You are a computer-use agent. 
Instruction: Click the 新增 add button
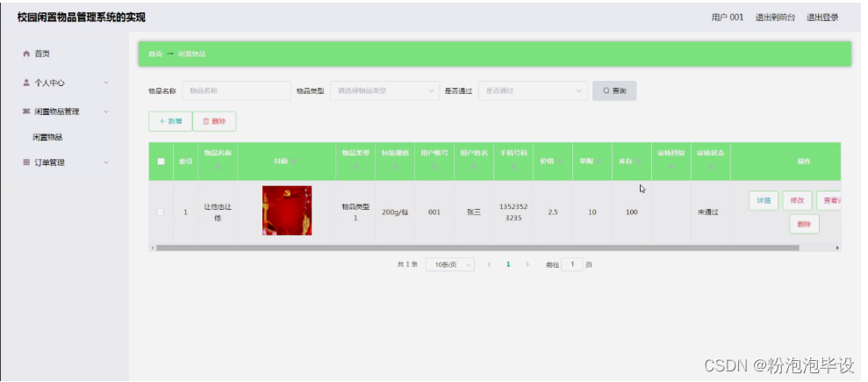click(x=170, y=121)
